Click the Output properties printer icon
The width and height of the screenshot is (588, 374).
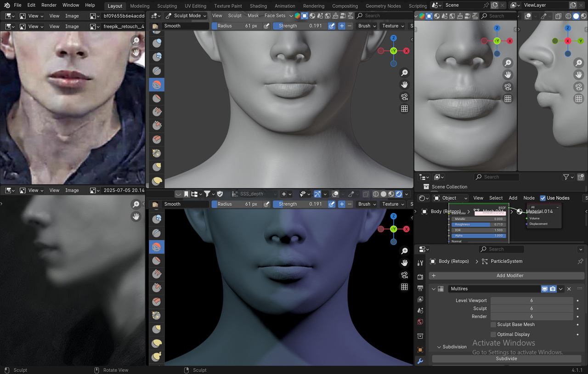(420, 288)
